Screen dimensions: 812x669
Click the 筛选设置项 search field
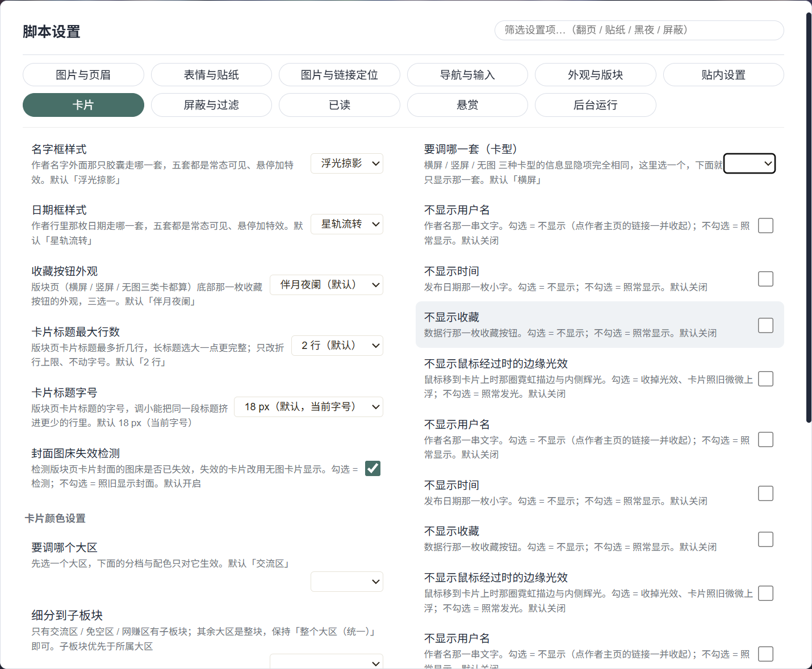(x=639, y=30)
